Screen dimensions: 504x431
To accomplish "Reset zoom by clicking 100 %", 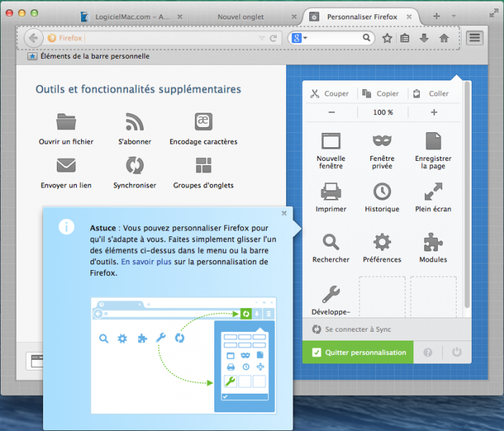I will 382,112.
